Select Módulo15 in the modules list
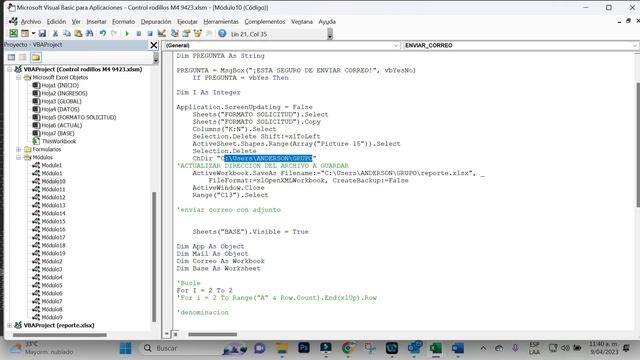640x360 pixels. click(53, 221)
